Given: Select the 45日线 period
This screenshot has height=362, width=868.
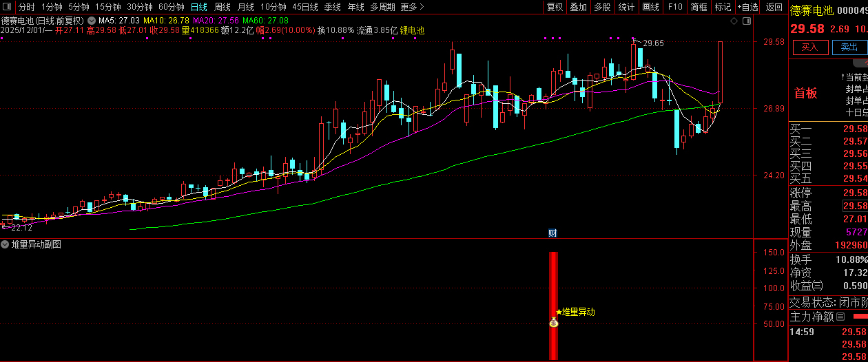Looking at the screenshot, I should coord(304,7).
